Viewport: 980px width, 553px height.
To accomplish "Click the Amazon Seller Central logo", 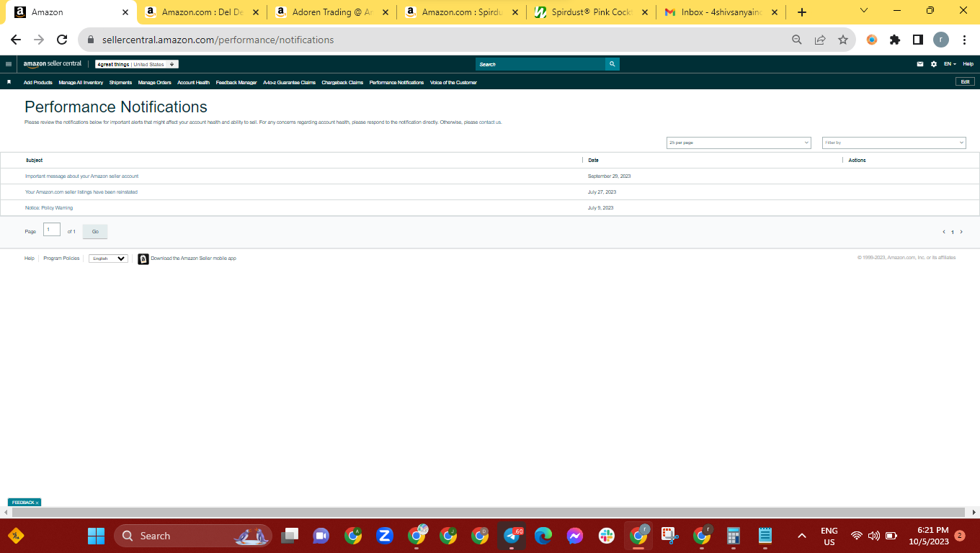I will [53, 64].
